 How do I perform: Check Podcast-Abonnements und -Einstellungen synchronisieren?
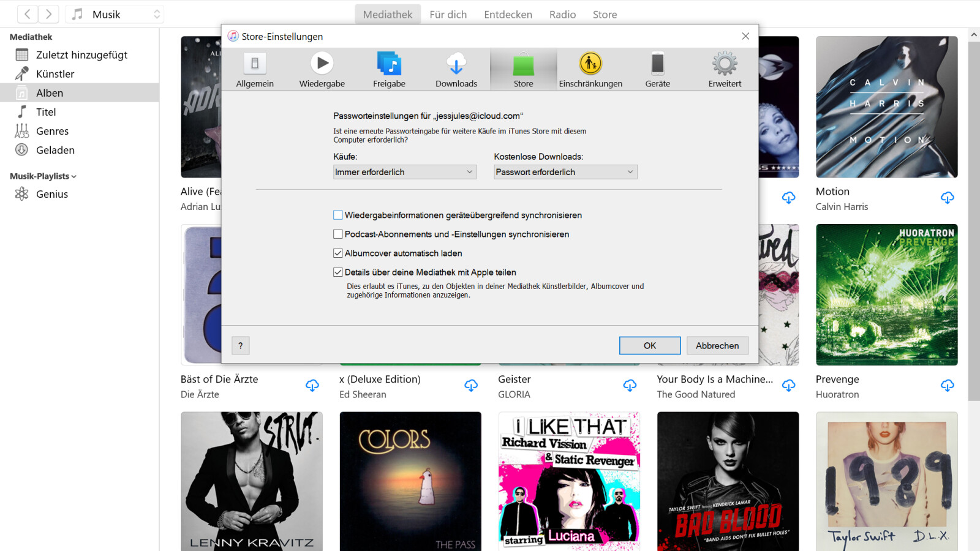[x=337, y=234]
